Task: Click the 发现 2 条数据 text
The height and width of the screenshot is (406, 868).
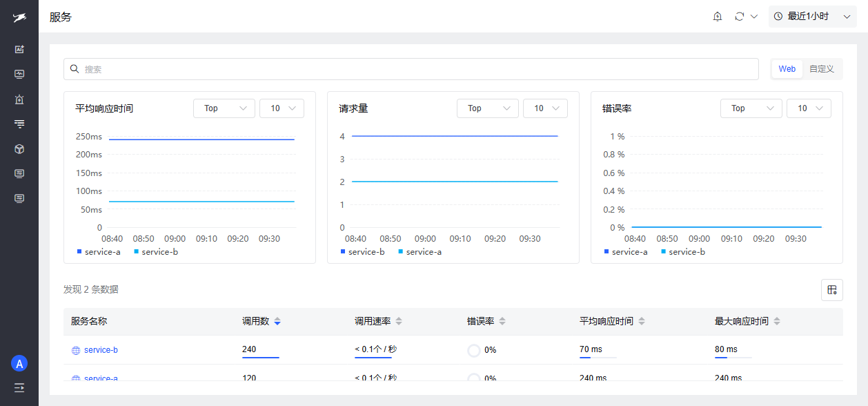Action: [x=91, y=290]
